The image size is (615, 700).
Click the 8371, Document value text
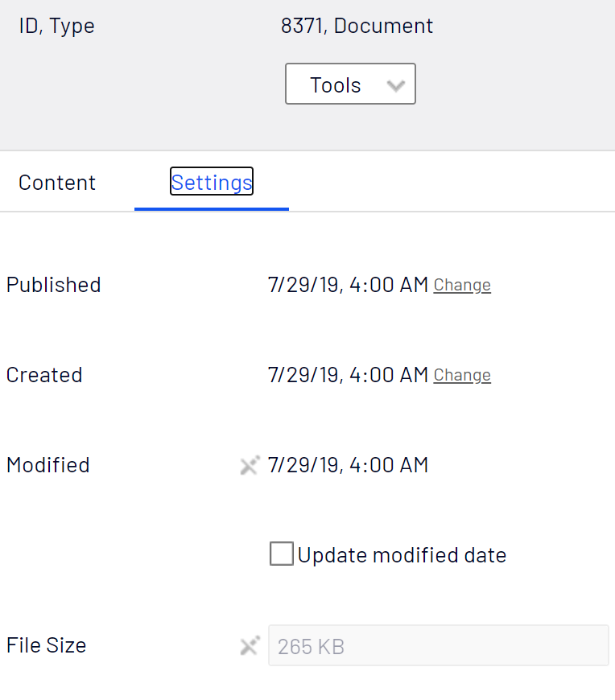pyautogui.click(x=357, y=26)
